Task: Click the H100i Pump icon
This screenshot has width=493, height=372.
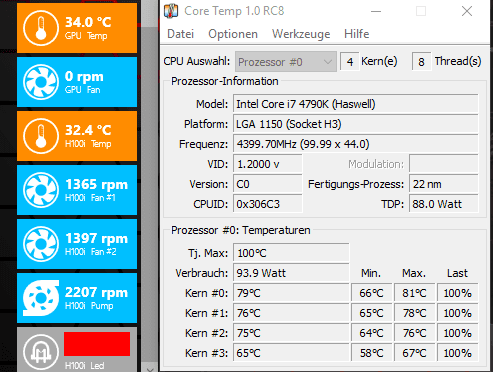Action: point(41,298)
